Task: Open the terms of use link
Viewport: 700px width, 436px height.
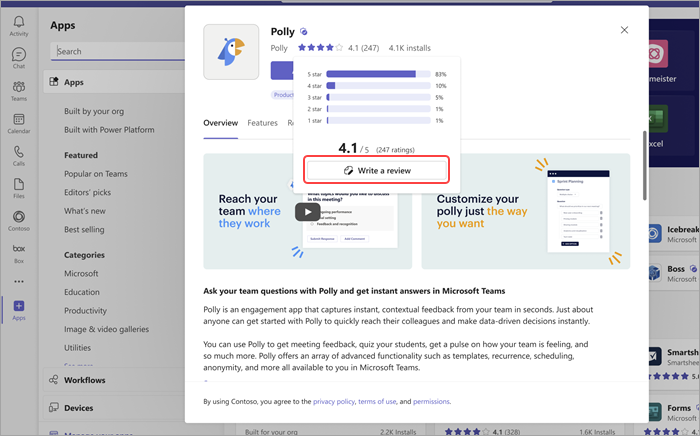Action: pyautogui.click(x=377, y=401)
